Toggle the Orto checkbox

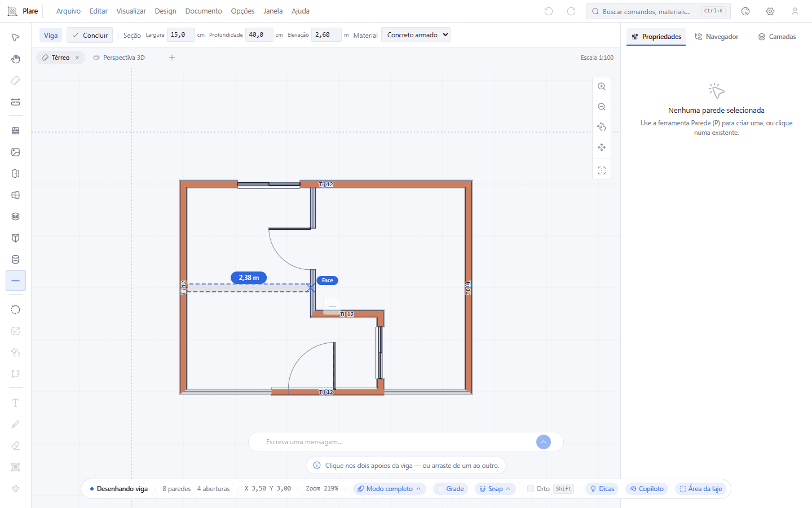pos(531,489)
